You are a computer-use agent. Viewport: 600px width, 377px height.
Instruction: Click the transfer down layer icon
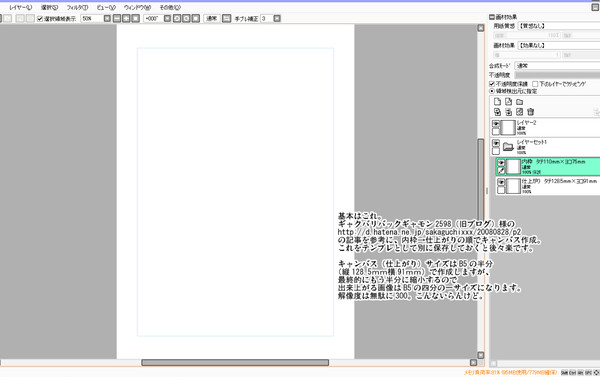(497, 112)
